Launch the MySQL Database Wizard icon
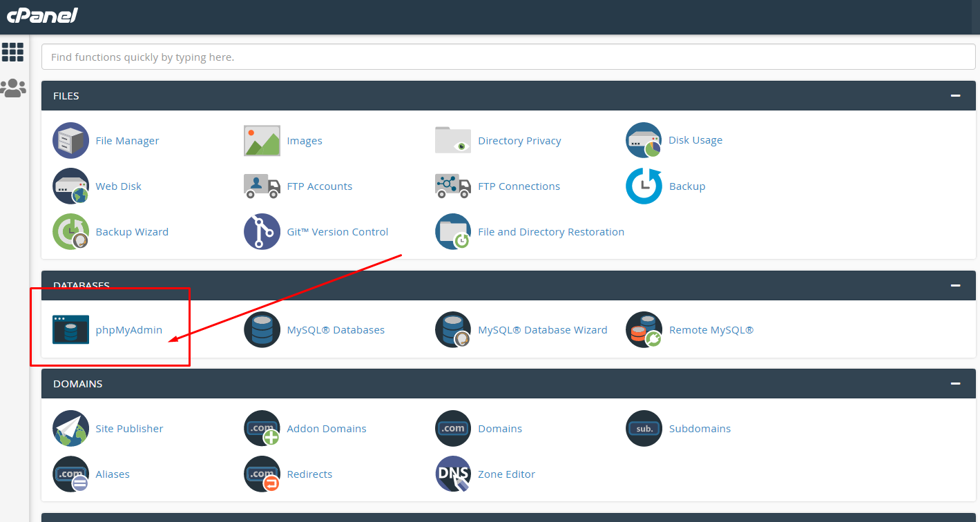Image resolution: width=980 pixels, height=522 pixels. click(x=453, y=330)
